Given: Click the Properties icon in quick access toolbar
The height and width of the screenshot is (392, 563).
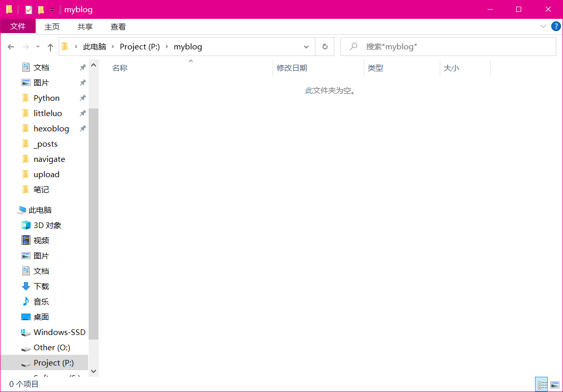Looking at the screenshot, I should pos(29,10).
